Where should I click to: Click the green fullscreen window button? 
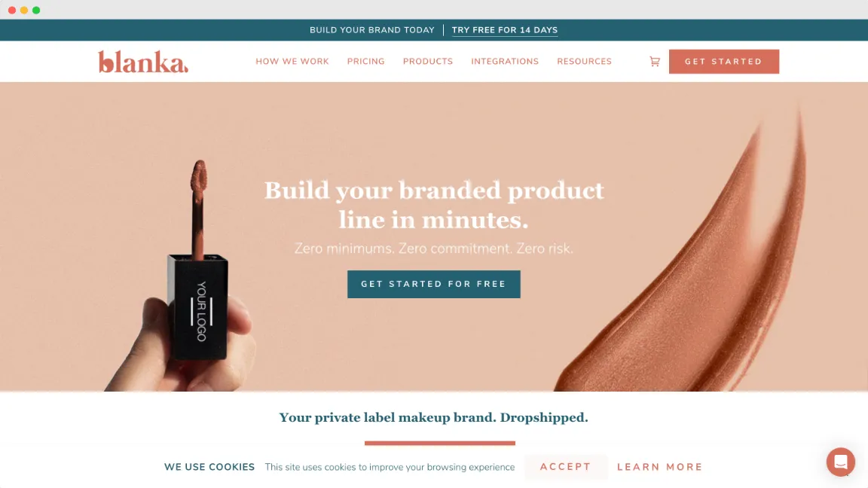pyautogui.click(x=36, y=10)
